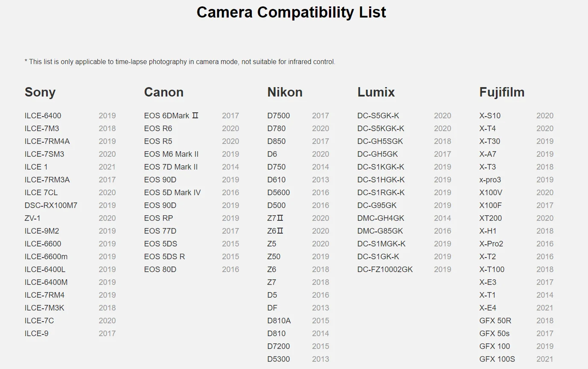Select "ILCE-7SM3" in the Sony list
The width and height of the screenshot is (588, 369).
pos(44,154)
